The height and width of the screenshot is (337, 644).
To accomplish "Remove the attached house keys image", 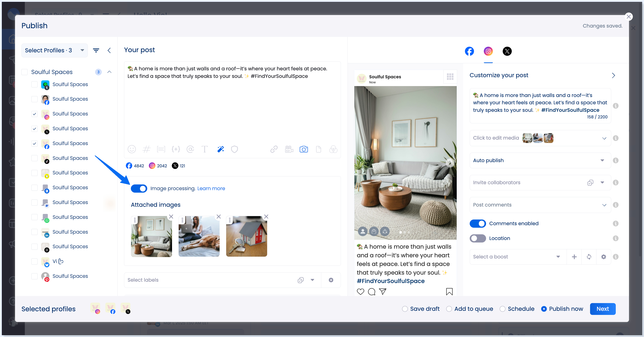I will pos(266,217).
